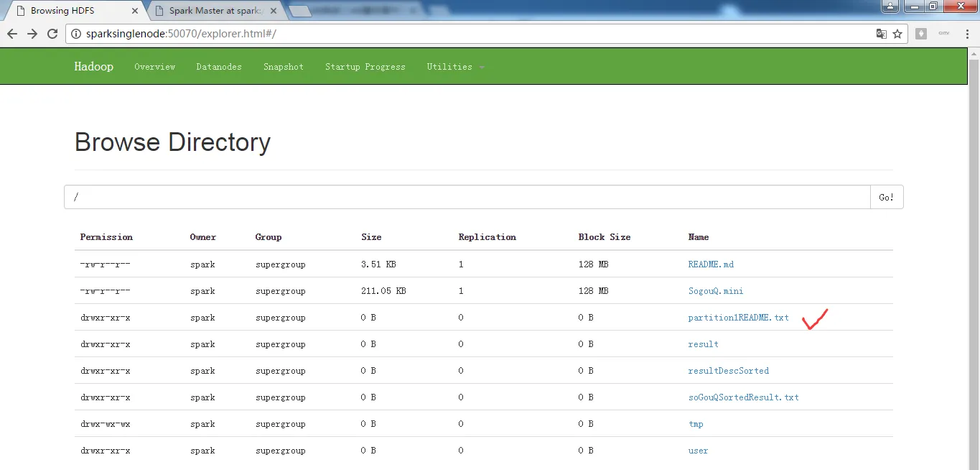Click the browser forward arrow
980x470 pixels.
(x=32, y=34)
